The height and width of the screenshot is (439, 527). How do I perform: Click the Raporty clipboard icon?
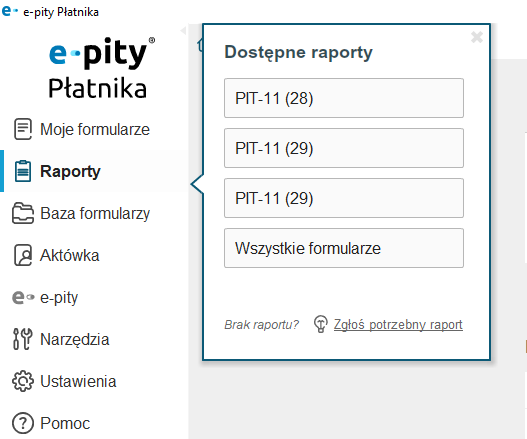click(x=23, y=171)
